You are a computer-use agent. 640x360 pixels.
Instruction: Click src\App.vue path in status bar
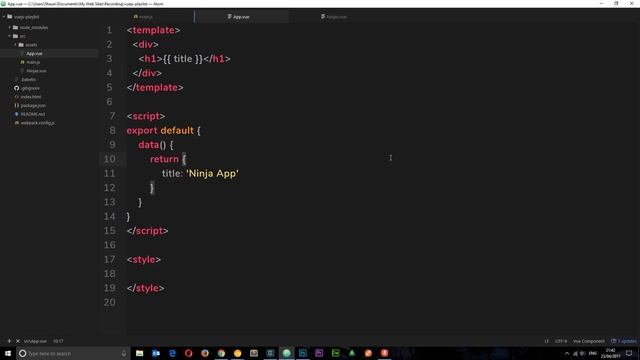35,341
